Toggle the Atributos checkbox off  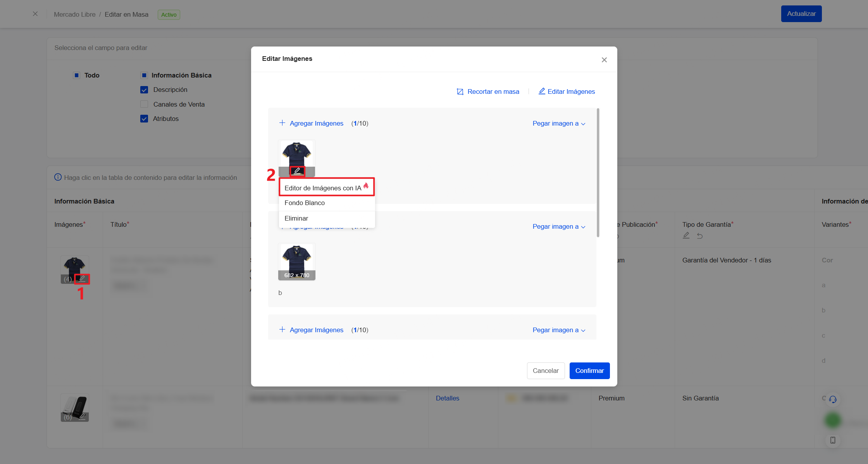click(144, 119)
